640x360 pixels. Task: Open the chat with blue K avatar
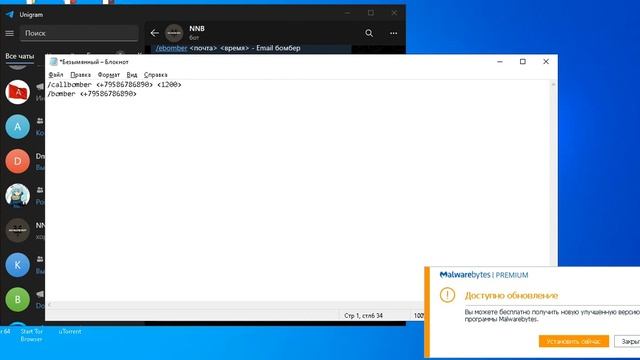18,265
